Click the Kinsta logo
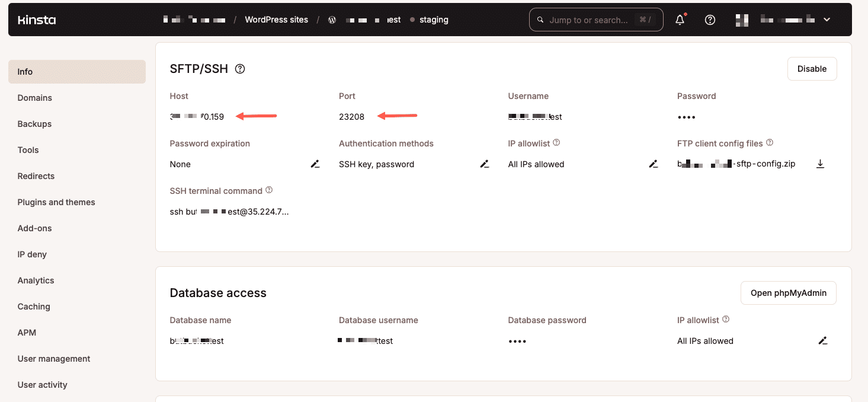Viewport: 868px width, 402px height. click(x=37, y=20)
